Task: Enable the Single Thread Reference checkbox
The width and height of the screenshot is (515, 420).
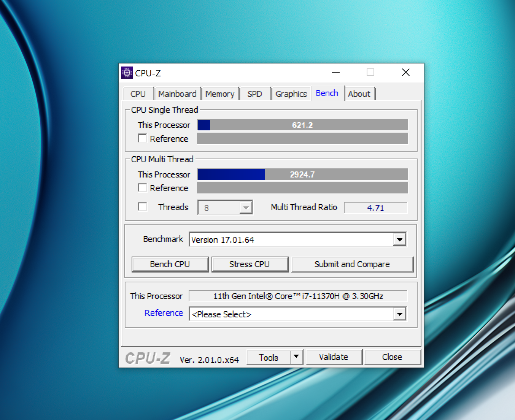Action: click(x=142, y=138)
